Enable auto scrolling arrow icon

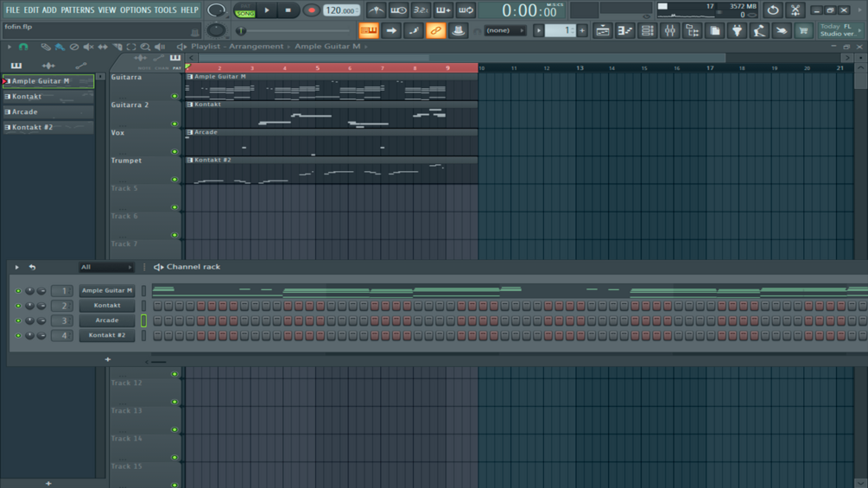coord(391,30)
